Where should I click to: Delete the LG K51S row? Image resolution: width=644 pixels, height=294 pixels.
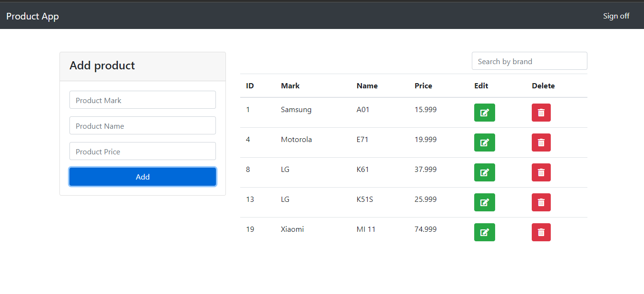tap(541, 202)
